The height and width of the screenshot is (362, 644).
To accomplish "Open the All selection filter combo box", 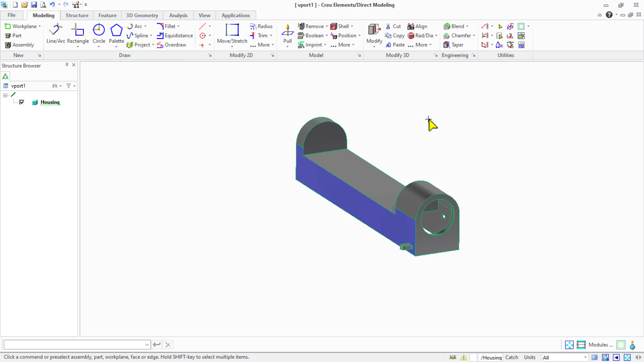I will [x=565, y=358].
